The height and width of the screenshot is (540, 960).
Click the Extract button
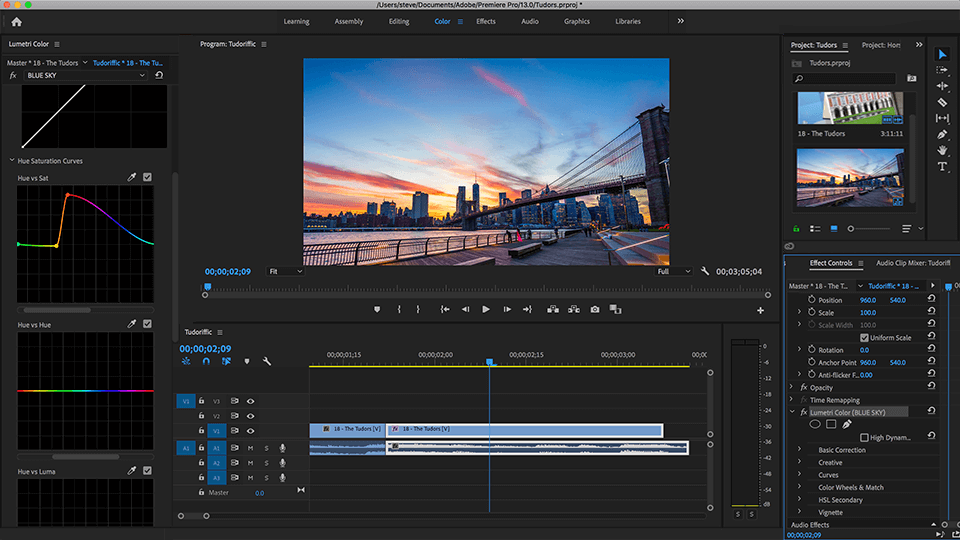574,310
